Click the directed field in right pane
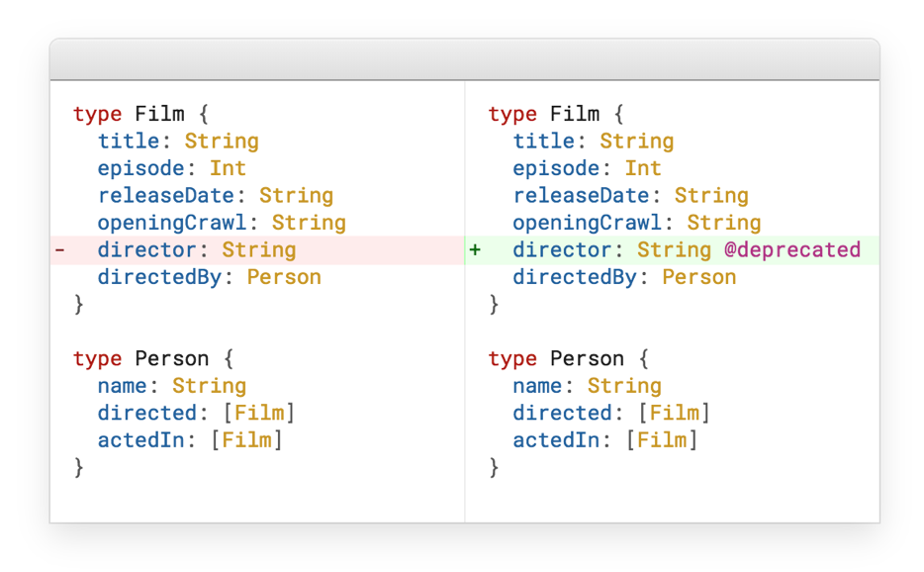924x572 pixels. point(562,413)
